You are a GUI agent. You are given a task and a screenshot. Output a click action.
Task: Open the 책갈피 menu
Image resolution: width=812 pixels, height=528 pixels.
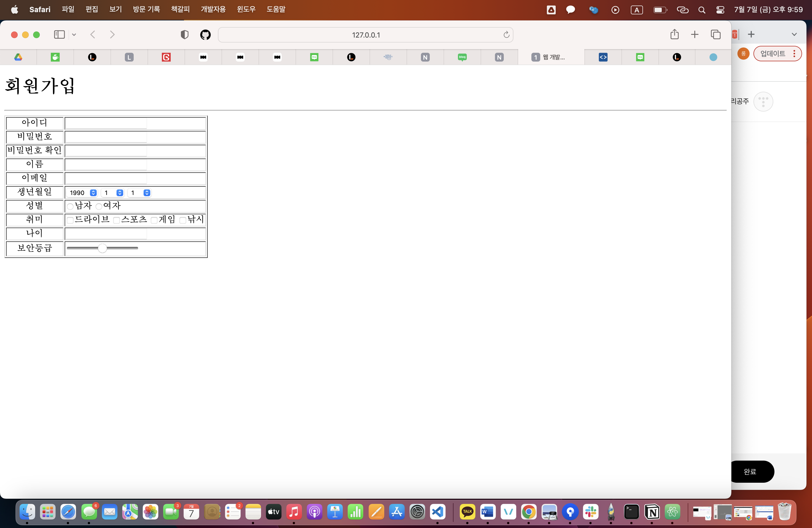180,9
